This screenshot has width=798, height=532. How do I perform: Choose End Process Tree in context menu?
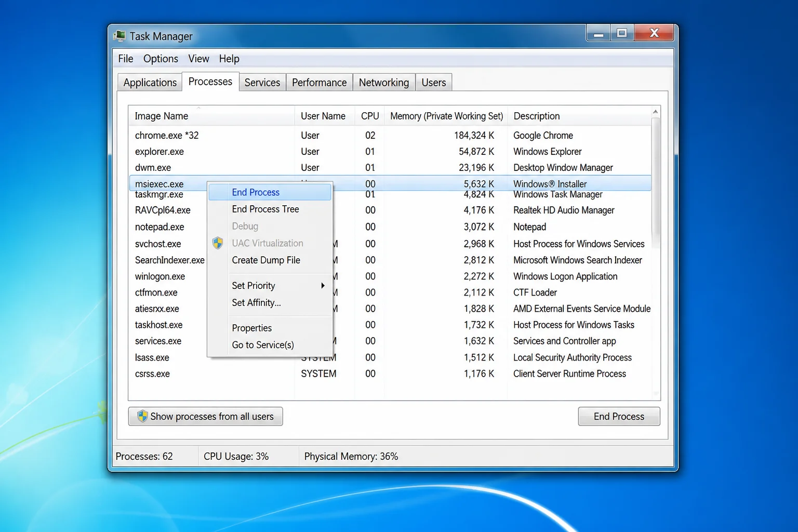(x=270, y=209)
